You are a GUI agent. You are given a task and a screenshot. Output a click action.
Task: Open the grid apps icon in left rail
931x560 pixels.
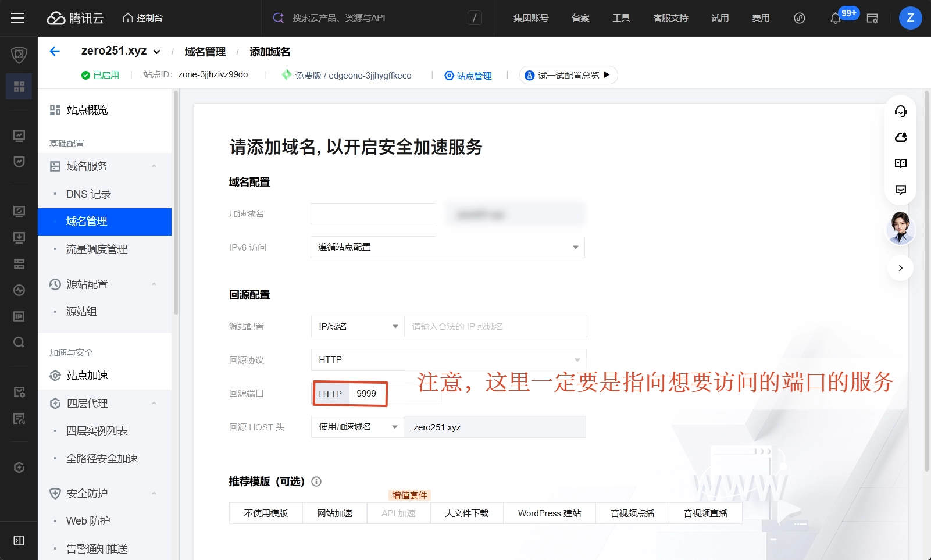coord(19,87)
